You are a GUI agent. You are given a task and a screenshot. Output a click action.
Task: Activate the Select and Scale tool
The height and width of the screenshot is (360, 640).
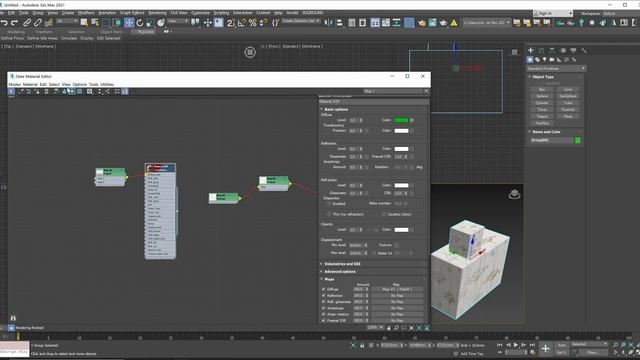point(150,23)
